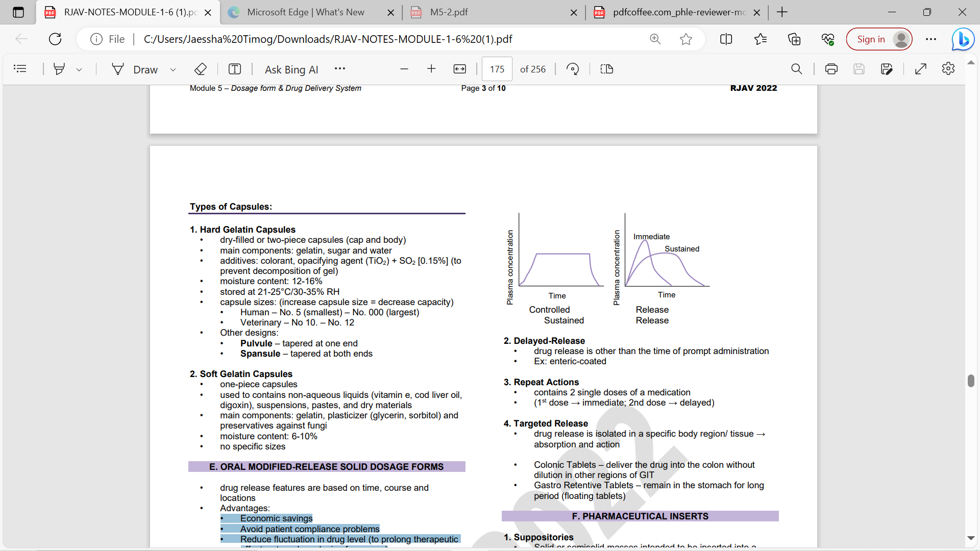
Task: Open the PDF toolbar more tools menu
Action: click(340, 69)
